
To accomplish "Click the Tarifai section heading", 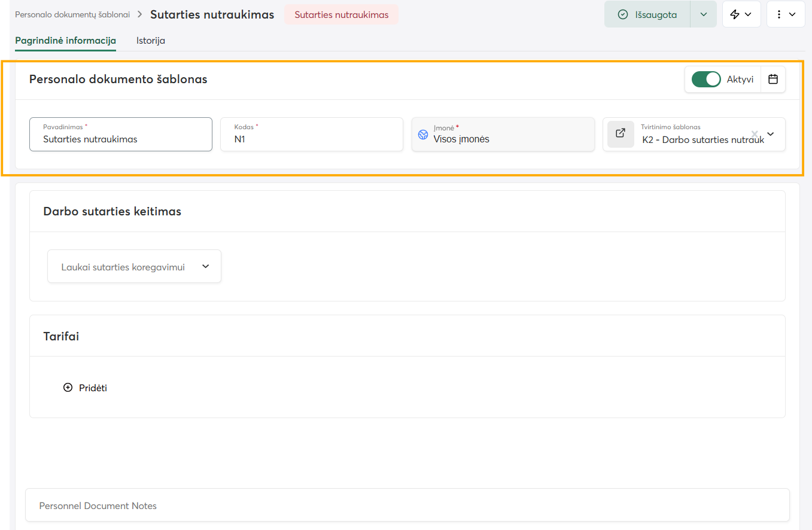I will click(x=61, y=336).
